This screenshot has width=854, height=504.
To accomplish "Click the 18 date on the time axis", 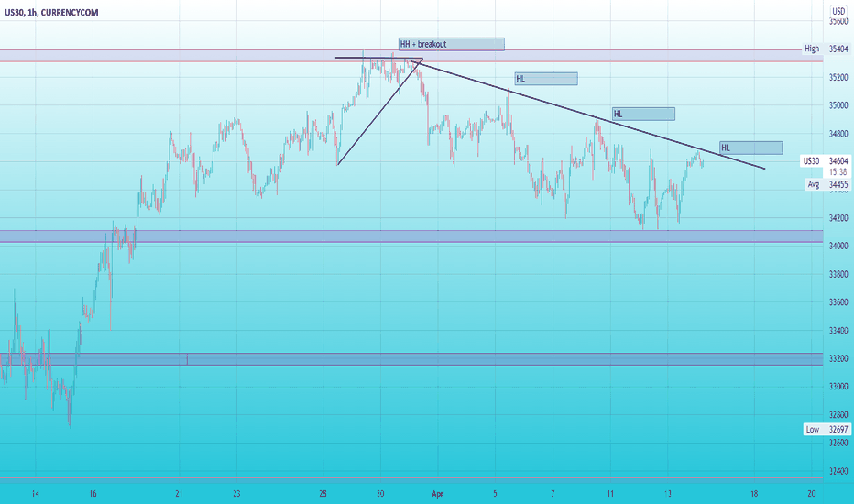I will (754, 494).
